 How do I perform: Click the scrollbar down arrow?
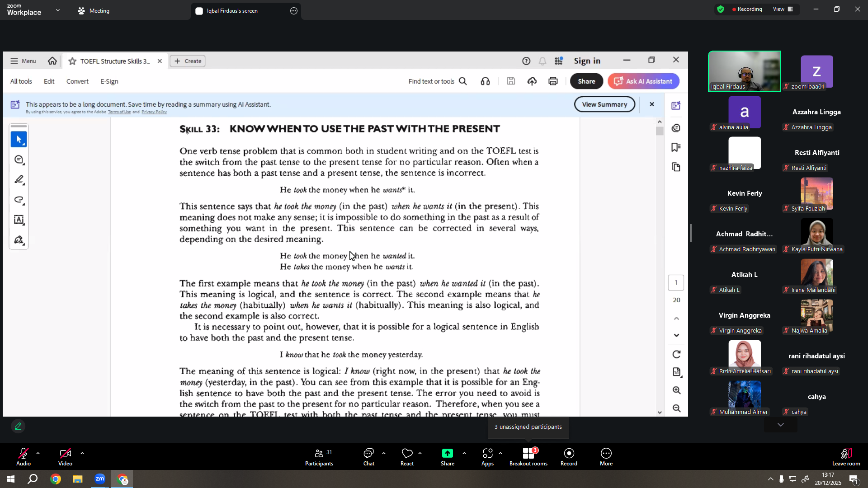point(660,413)
